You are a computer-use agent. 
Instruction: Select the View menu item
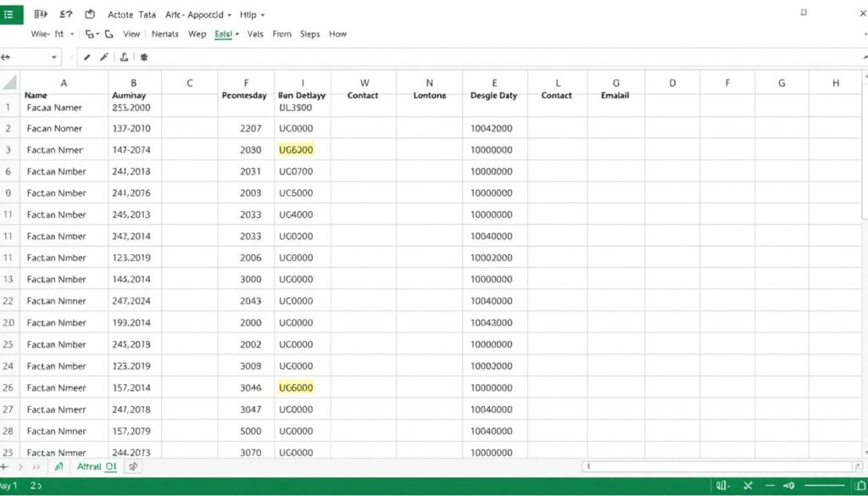tap(131, 34)
